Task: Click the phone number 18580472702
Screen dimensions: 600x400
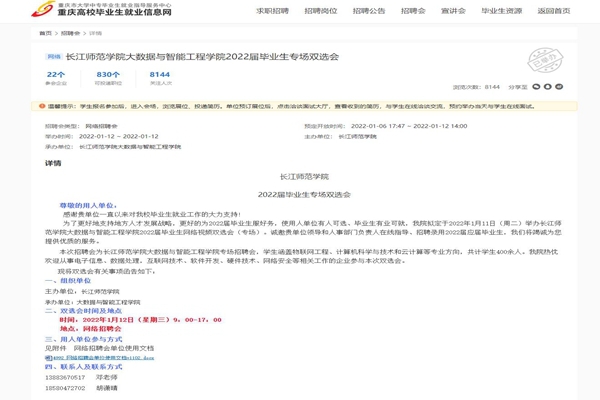Action: [x=65, y=388]
